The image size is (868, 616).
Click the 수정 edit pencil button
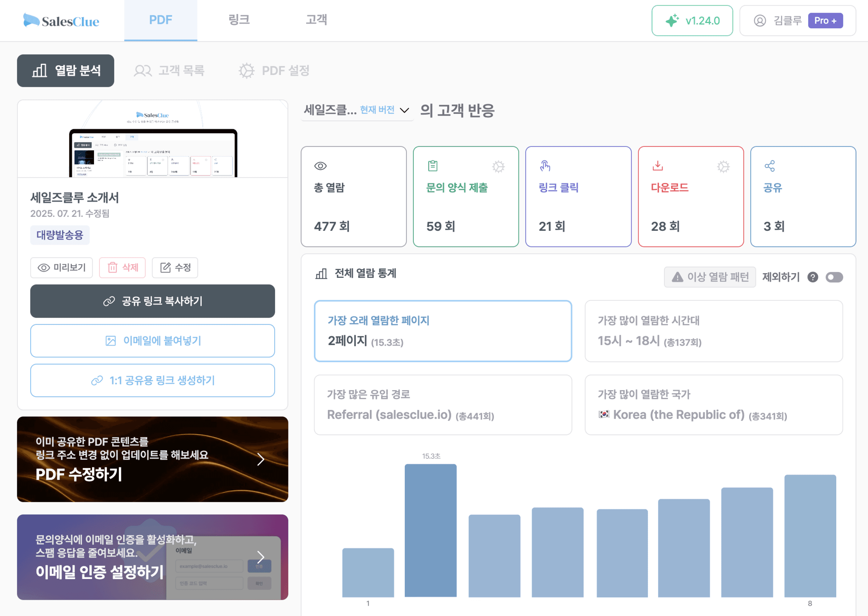tap(175, 268)
